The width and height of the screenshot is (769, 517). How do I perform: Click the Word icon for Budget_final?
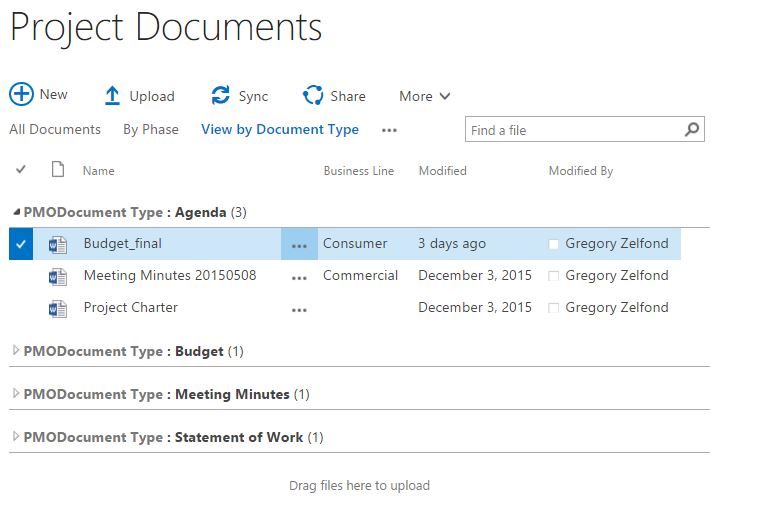click(58, 244)
